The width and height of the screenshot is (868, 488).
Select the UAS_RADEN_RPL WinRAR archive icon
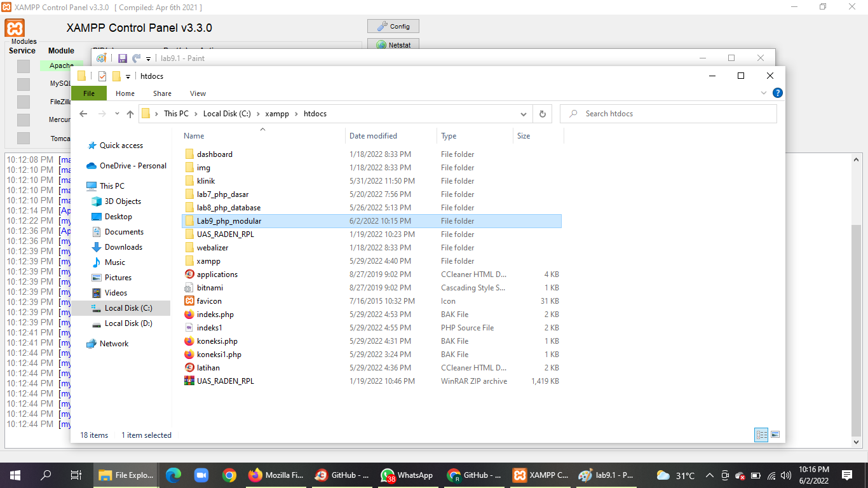click(189, 381)
